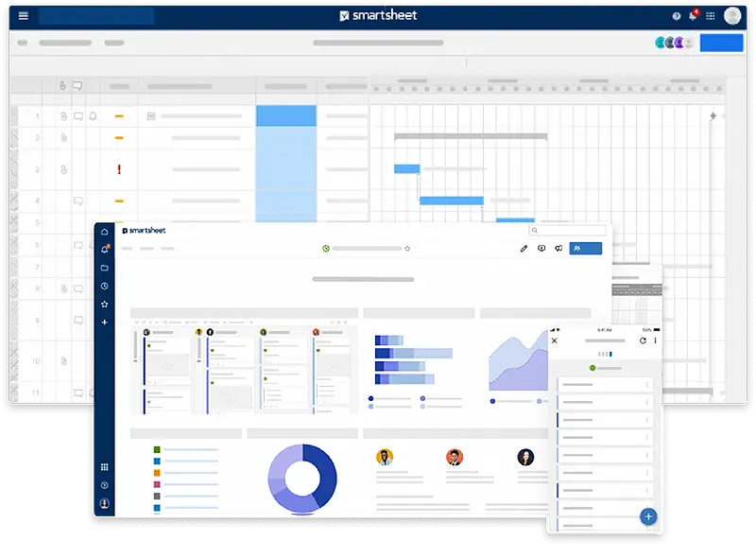Tap the blue plus button on the mobile view

pyautogui.click(x=648, y=517)
